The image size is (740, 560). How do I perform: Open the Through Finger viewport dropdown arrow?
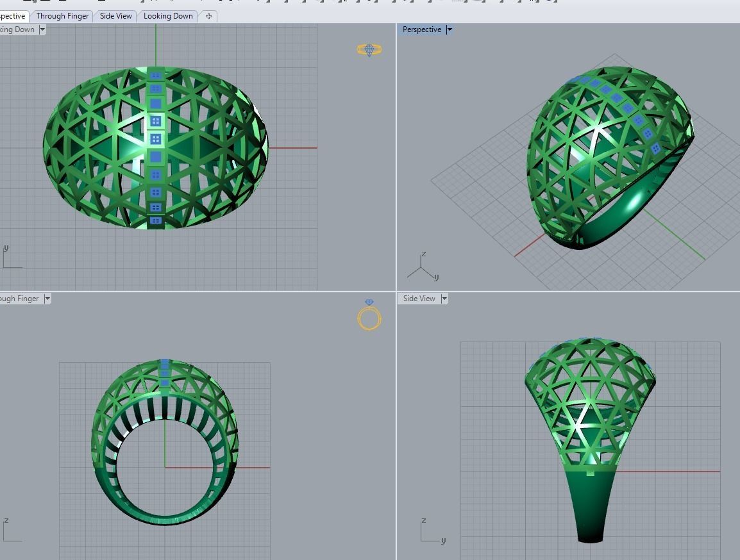click(x=47, y=299)
